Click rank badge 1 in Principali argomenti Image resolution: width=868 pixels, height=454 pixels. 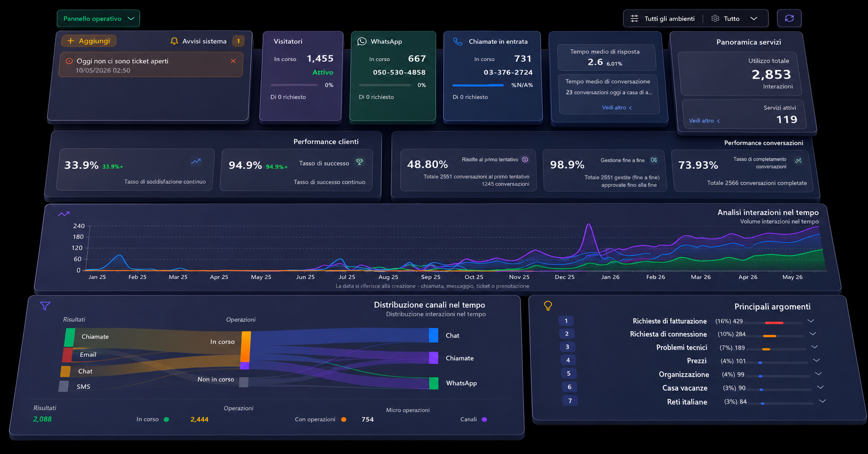coord(566,321)
